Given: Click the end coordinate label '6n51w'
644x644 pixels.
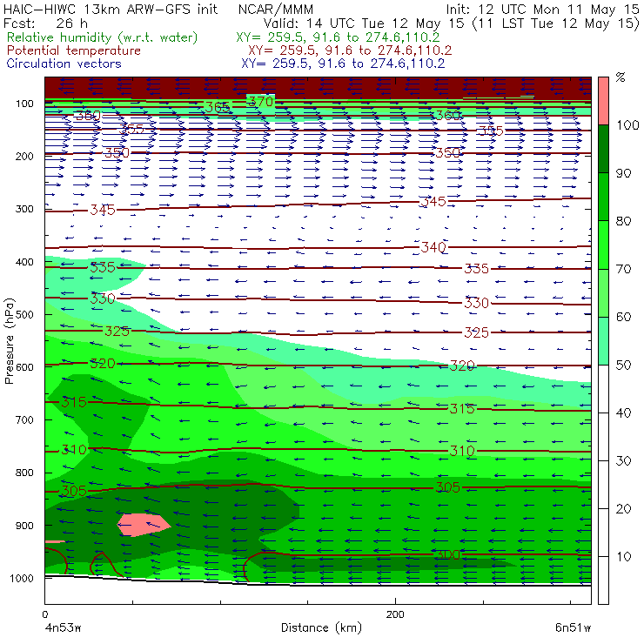Looking at the screenshot, I should (573, 627).
